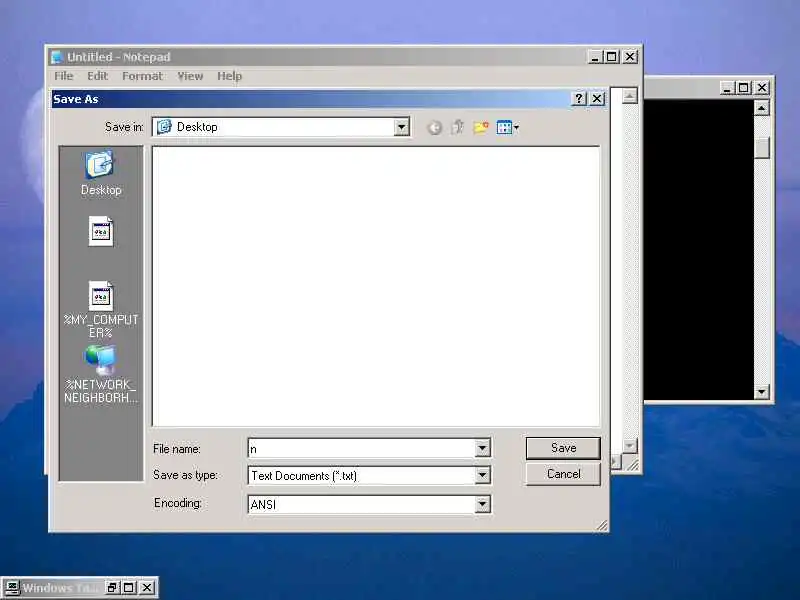The image size is (800, 600).
Task: Open Notepad's View menu
Action: [190, 76]
